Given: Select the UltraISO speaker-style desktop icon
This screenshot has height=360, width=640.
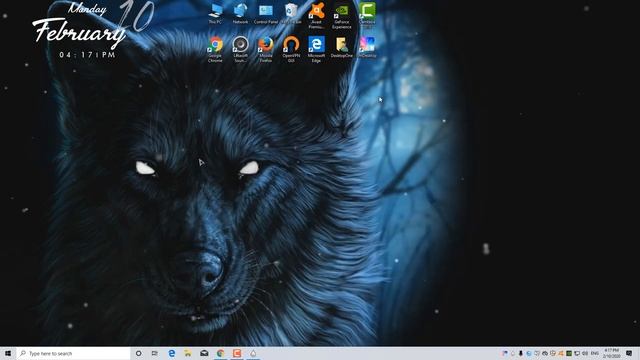Looking at the screenshot, I should click(x=240, y=49).
